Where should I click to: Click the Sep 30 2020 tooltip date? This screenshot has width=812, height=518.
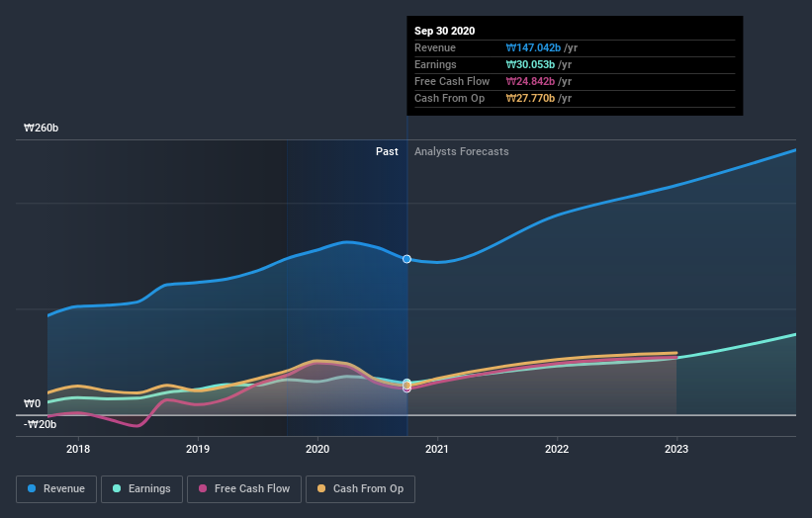click(444, 31)
